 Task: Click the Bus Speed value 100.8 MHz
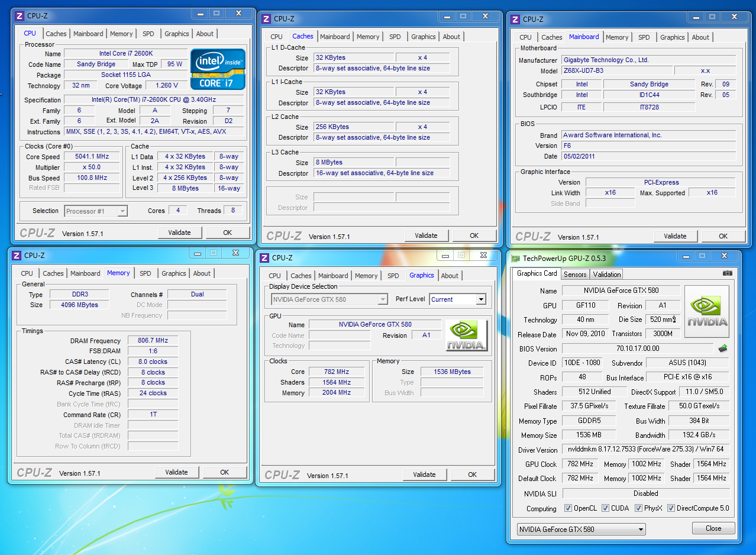click(x=92, y=178)
